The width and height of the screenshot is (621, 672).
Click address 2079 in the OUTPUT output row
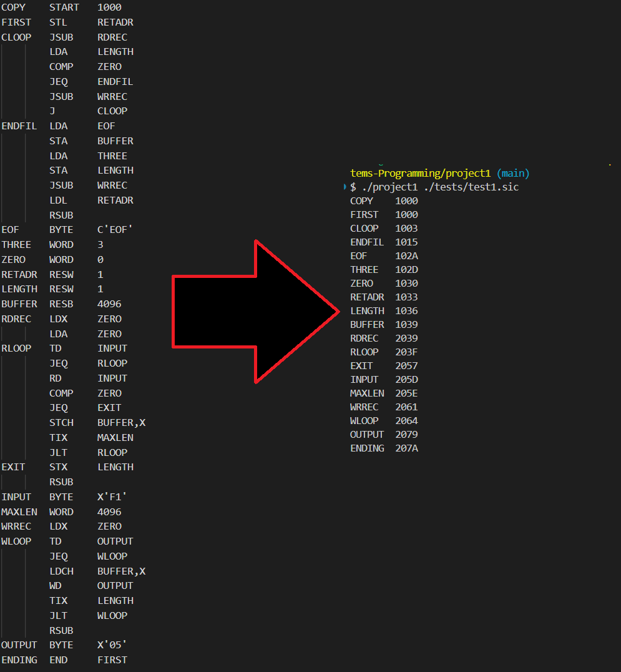[406, 434]
